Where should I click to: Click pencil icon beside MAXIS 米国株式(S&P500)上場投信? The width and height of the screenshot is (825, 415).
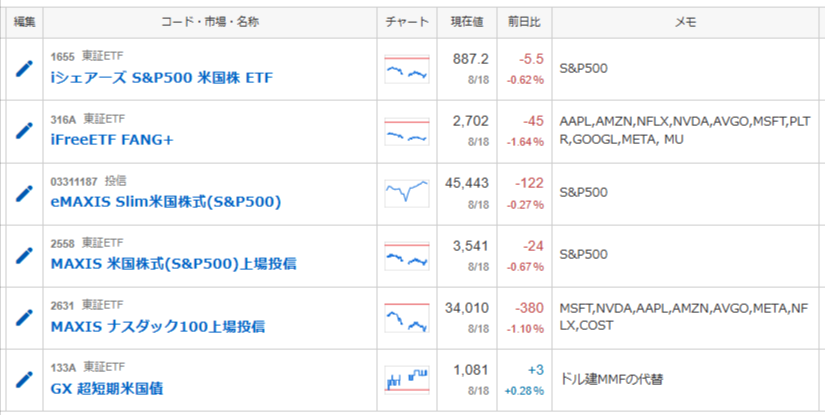[24, 256]
